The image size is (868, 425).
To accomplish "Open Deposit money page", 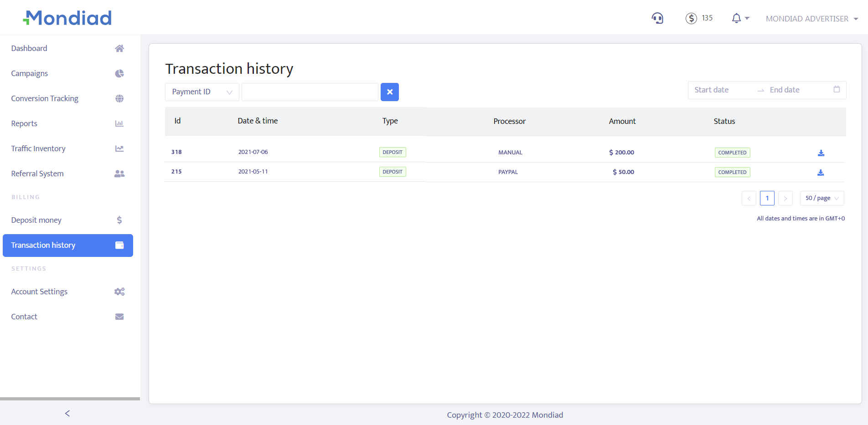I will [36, 220].
